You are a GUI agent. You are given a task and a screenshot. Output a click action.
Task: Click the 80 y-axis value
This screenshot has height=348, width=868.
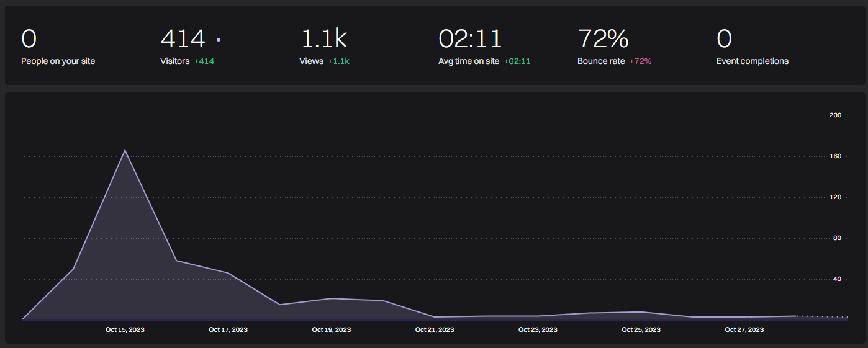[x=837, y=238]
